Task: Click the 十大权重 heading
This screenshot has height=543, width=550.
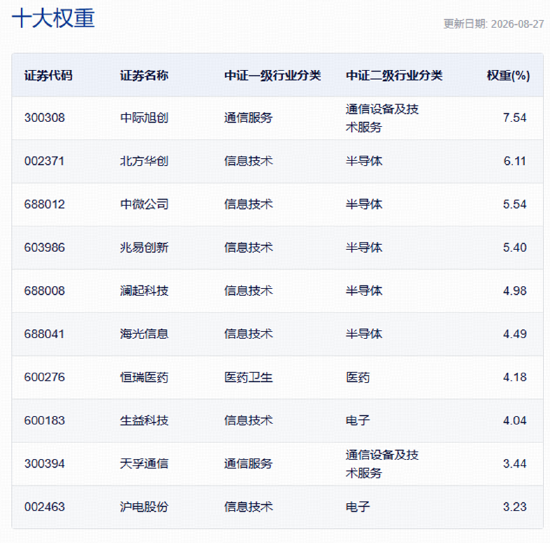Action: (53, 19)
